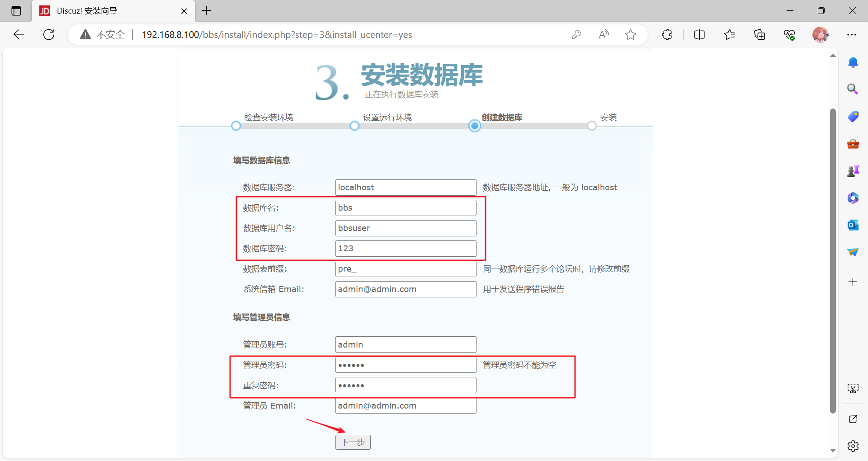The image size is (868, 461).
Task: Open the sidebar paper plane Drop icon
Action: [853, 252]
